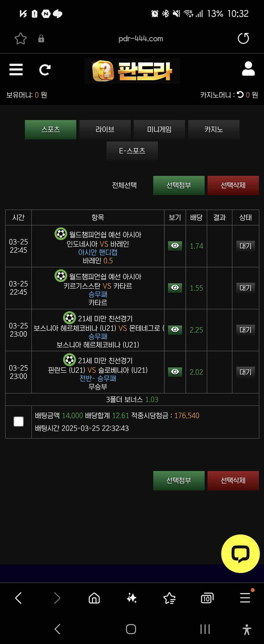Open the yellow chat support bubble
The height and width of the screenshot is (644, 264).
pyautogui.click(x=240, y=553)
